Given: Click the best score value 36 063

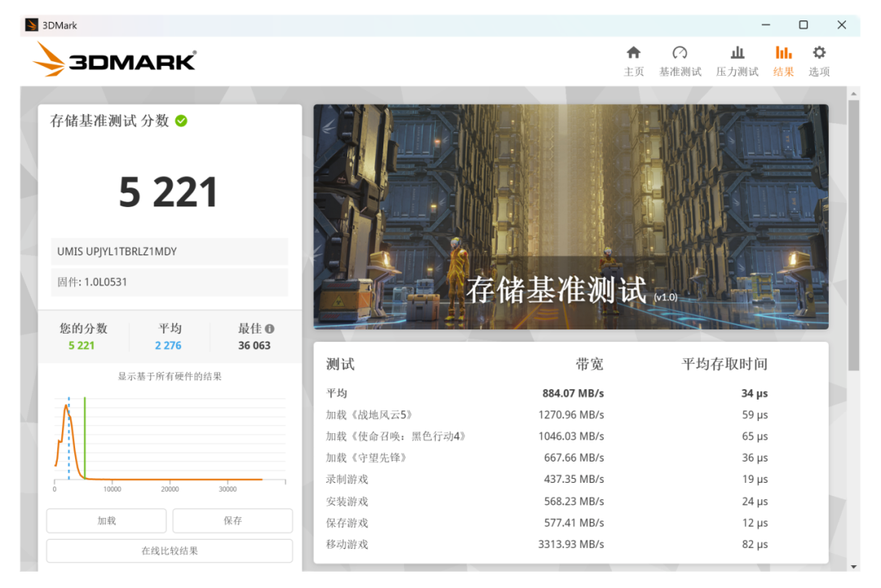Looking at the screenshot, I should pyautogui.click(x=254, y=346).
